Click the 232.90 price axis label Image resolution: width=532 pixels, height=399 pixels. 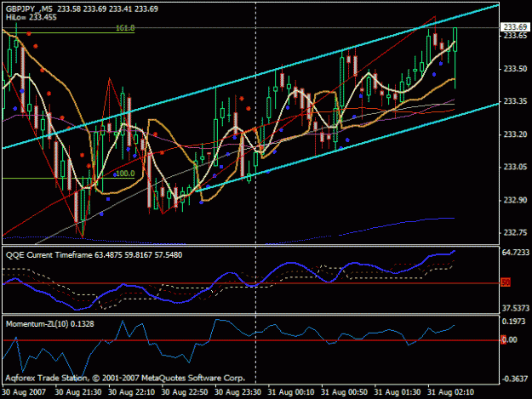[x=515, y=200]
